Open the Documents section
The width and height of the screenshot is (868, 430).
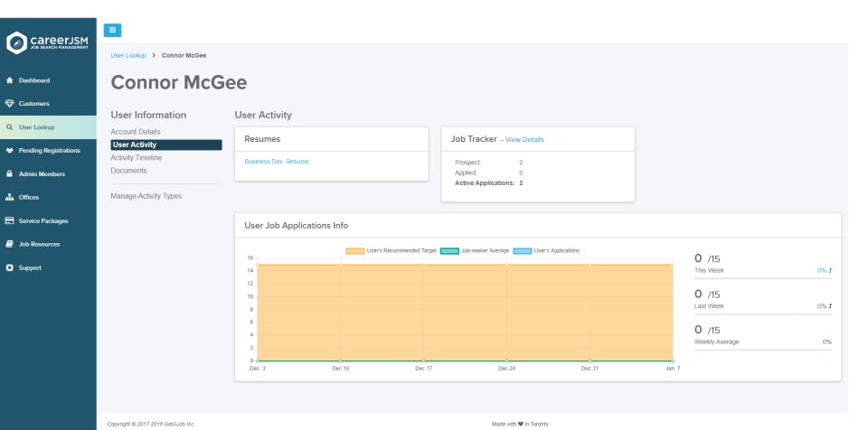tap(128, 170)
